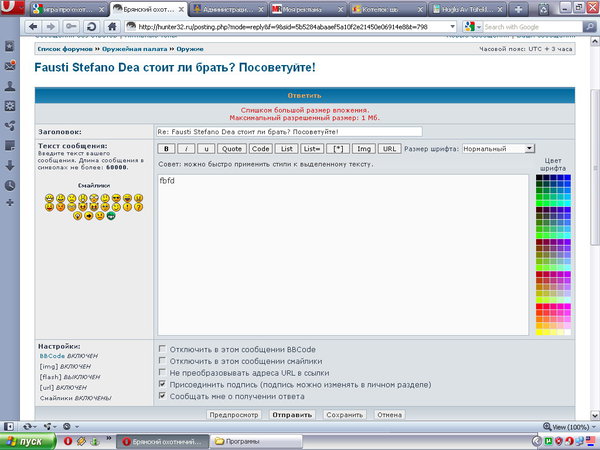Go to the home page
The width and height of the screenshot is (600, 450).
coord(112,26)
